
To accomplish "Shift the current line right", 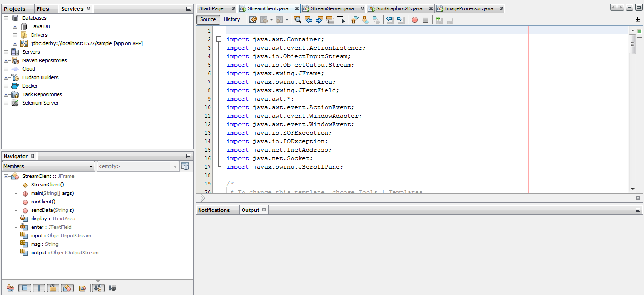I will point(401,20).
